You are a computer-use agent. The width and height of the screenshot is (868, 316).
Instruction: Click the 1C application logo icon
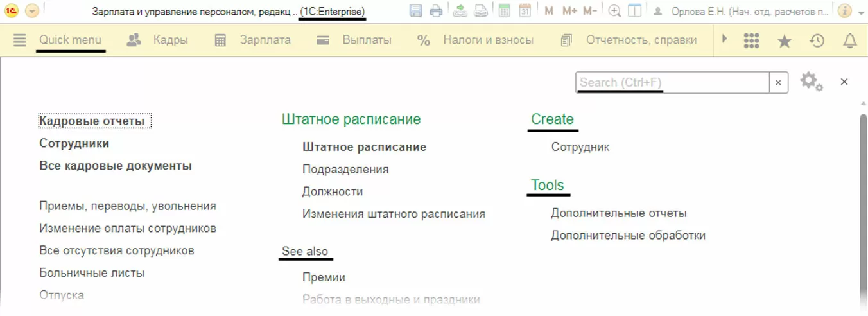coord(12,12)
